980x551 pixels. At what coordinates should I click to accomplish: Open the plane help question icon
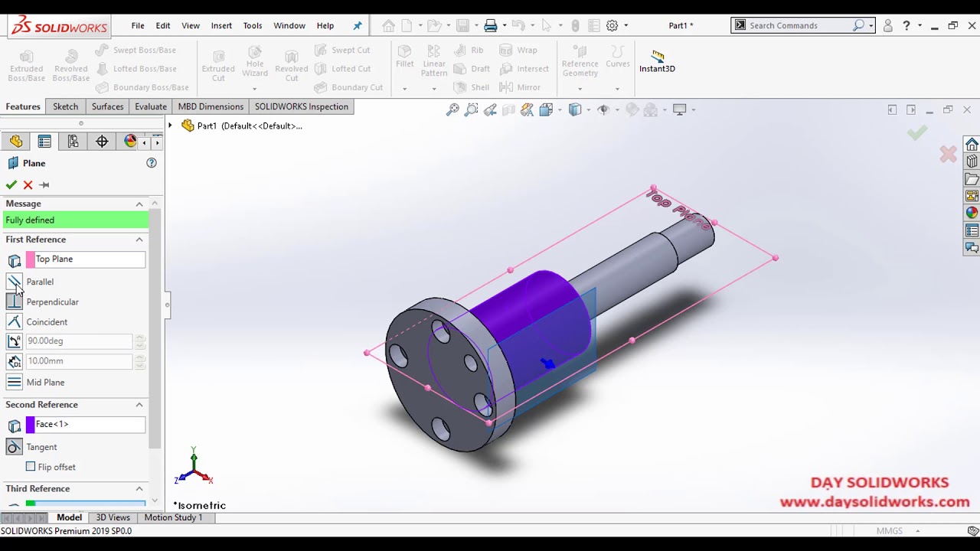[152, 163]
